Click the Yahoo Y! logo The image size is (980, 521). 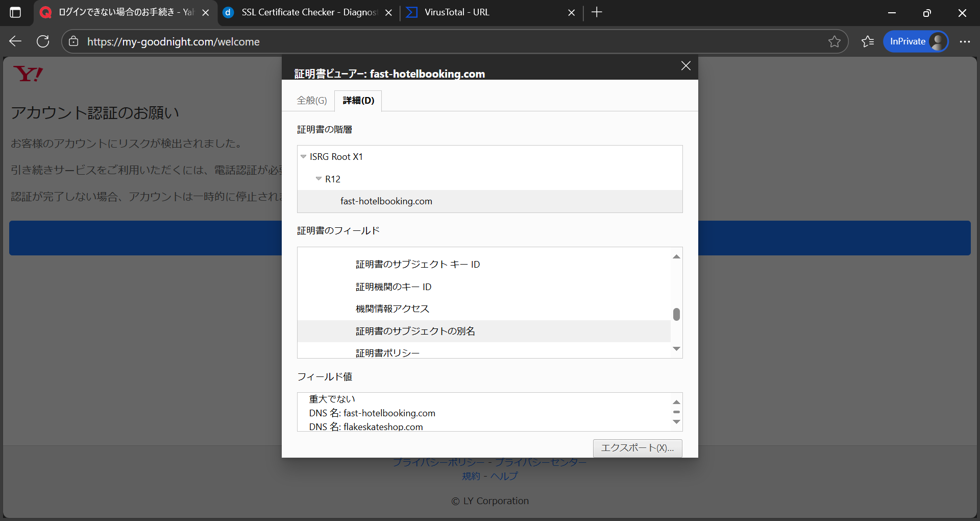tap(28, 74)
